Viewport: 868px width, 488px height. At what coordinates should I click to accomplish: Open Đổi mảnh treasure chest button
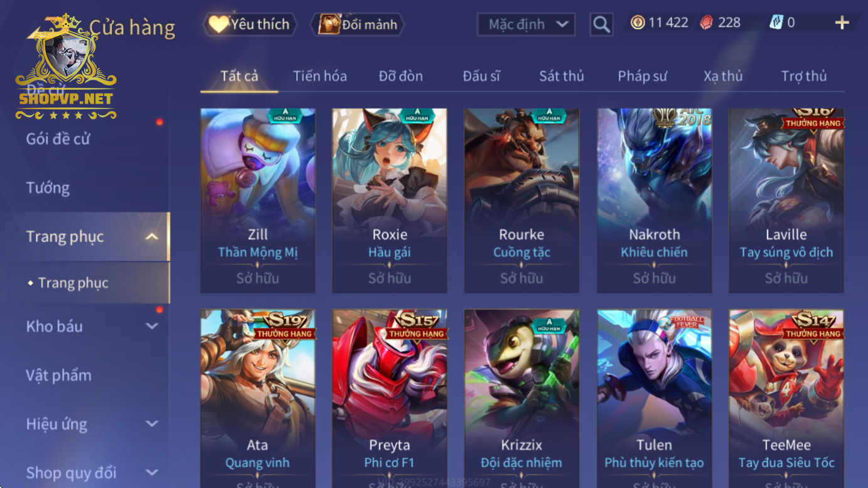(358, 24)
